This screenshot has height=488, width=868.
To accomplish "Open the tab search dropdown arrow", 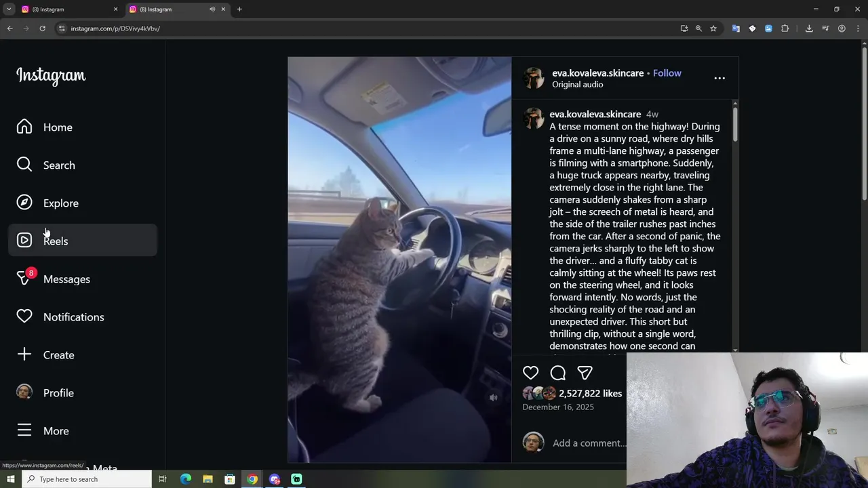I will (x=9, y=9).
